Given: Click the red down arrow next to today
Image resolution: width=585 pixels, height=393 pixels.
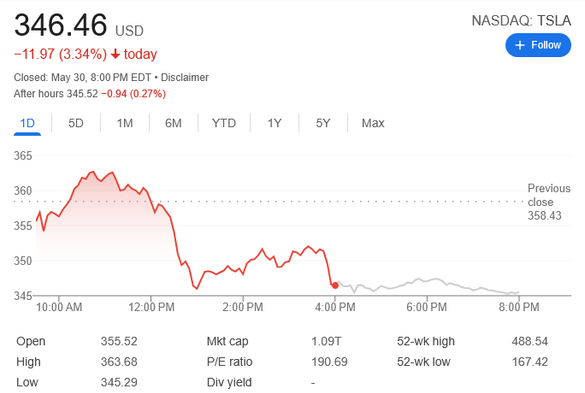Looking at the screenshot, I should 115,54.
